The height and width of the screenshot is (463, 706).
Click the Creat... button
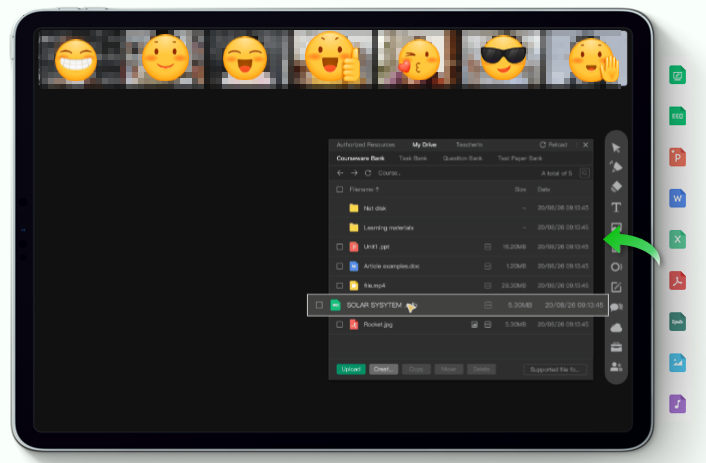point(383,369)
